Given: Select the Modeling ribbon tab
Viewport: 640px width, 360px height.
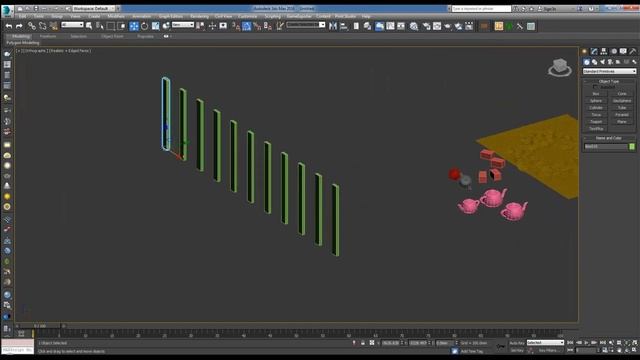Looking at the screenshot, I should [21, 36].
